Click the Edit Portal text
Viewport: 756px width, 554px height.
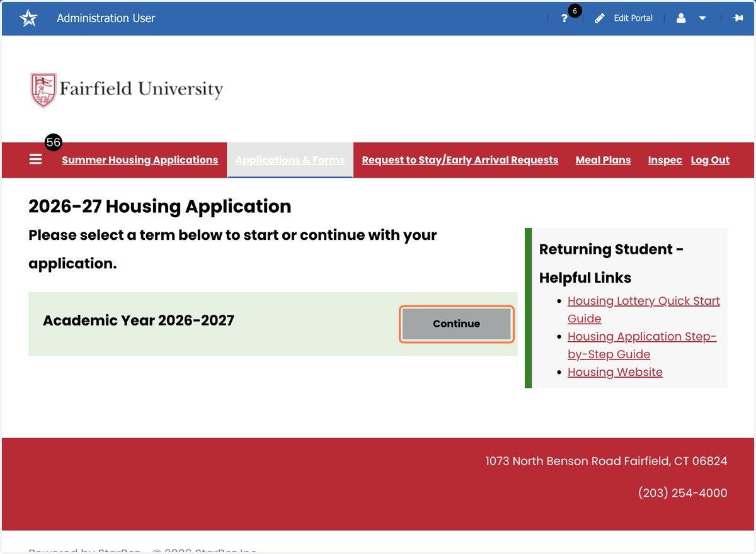(x=633, y=18)
